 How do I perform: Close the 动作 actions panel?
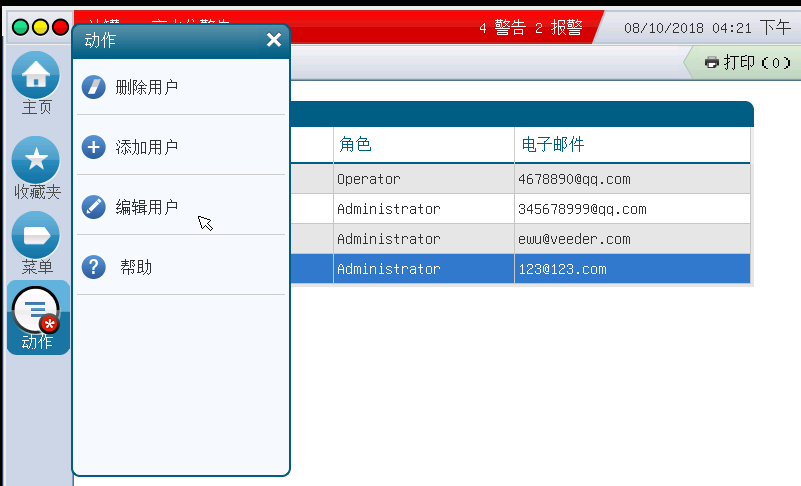(274, 40)
